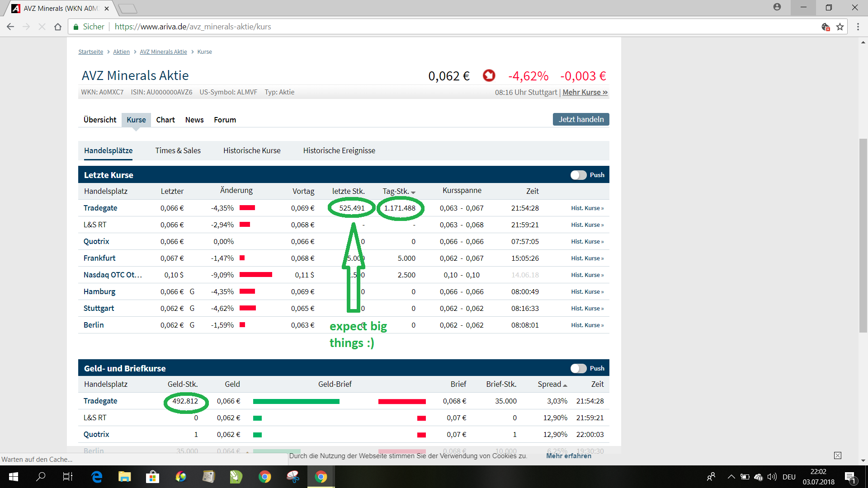
Task: Enable Push toggle for Geld- und Briefkurse
Action: tap(578, 369)
